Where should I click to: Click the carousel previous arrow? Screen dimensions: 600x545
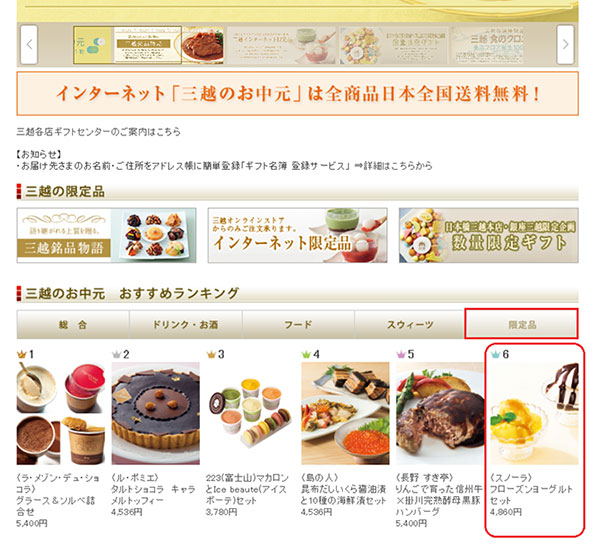29,45
